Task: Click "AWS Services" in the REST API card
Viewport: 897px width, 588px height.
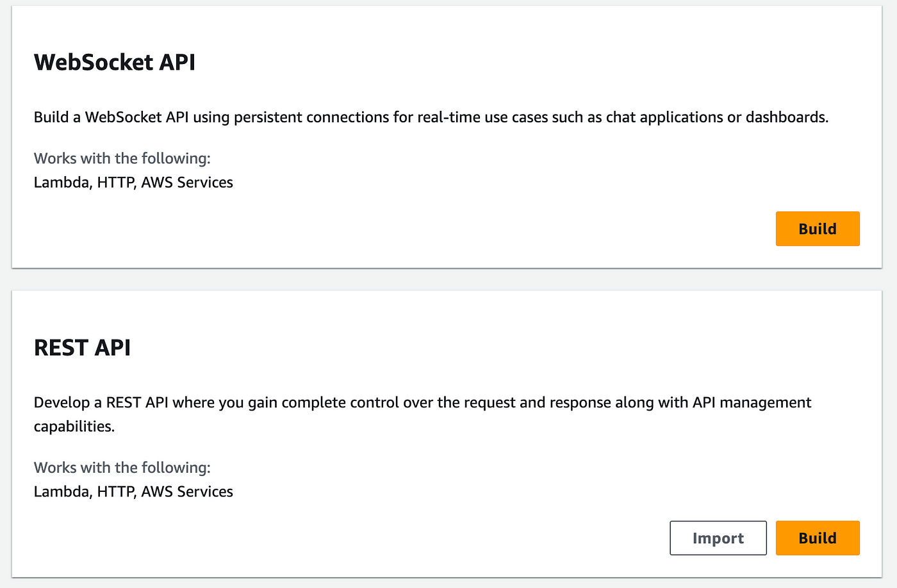Action: click(x=187, y=492)
